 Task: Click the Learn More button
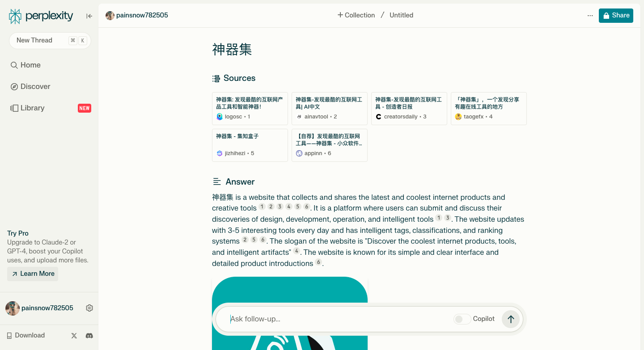tap(33, 274)
